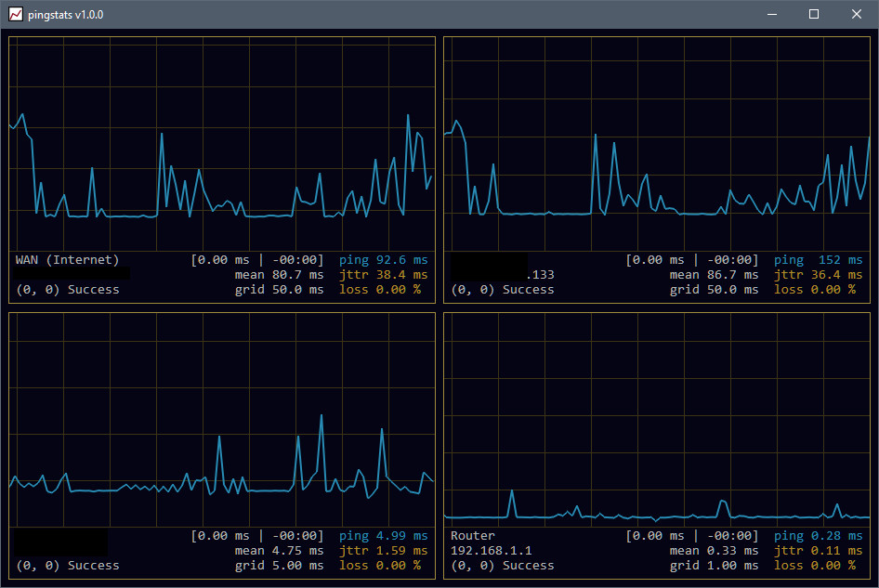Select the mean 80.7 ms reading

click(x=279, y=275)
